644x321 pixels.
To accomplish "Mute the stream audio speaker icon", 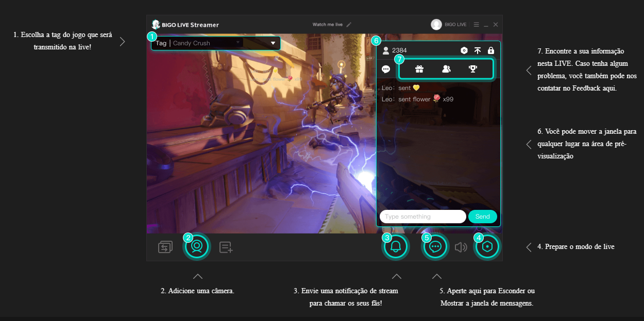I will click(461, 246).
